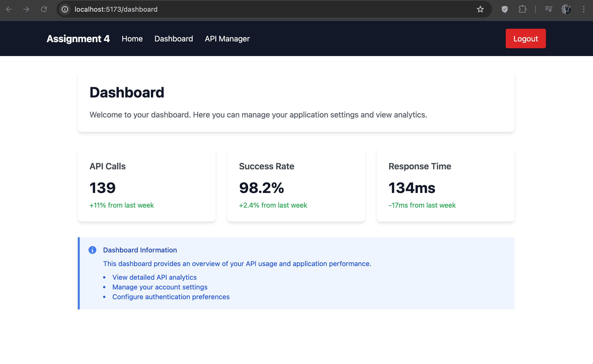Click 'View detailed API analytics' list item
The width and height of the screenshot is (593, 364).
(x=154, y=277)
